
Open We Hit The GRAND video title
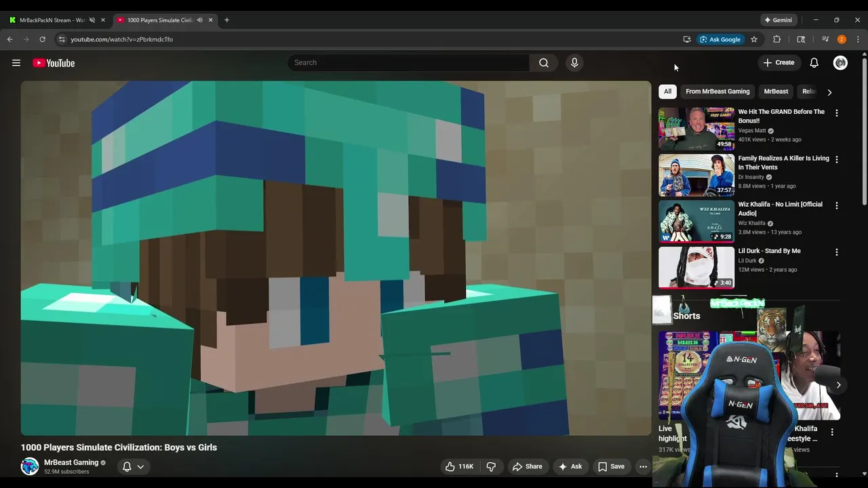coord(781,116)
